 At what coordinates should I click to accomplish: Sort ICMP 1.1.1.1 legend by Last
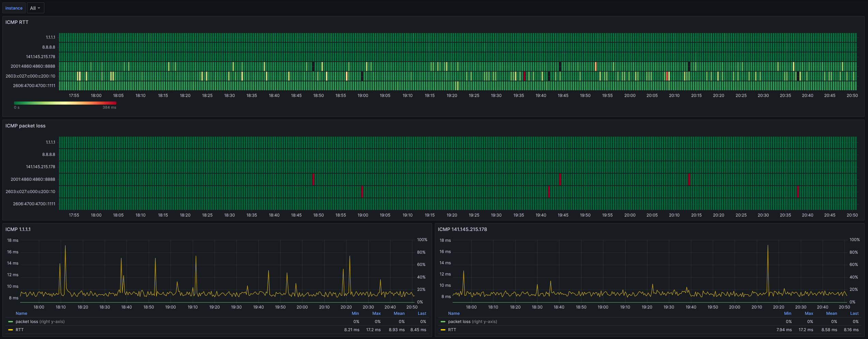tap(422, 313)
